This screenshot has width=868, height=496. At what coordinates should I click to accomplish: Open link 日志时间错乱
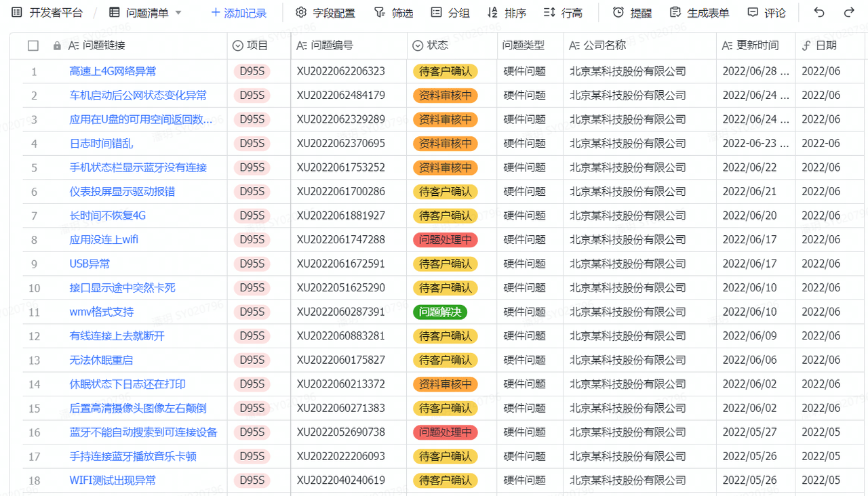[x=101, y=144]
